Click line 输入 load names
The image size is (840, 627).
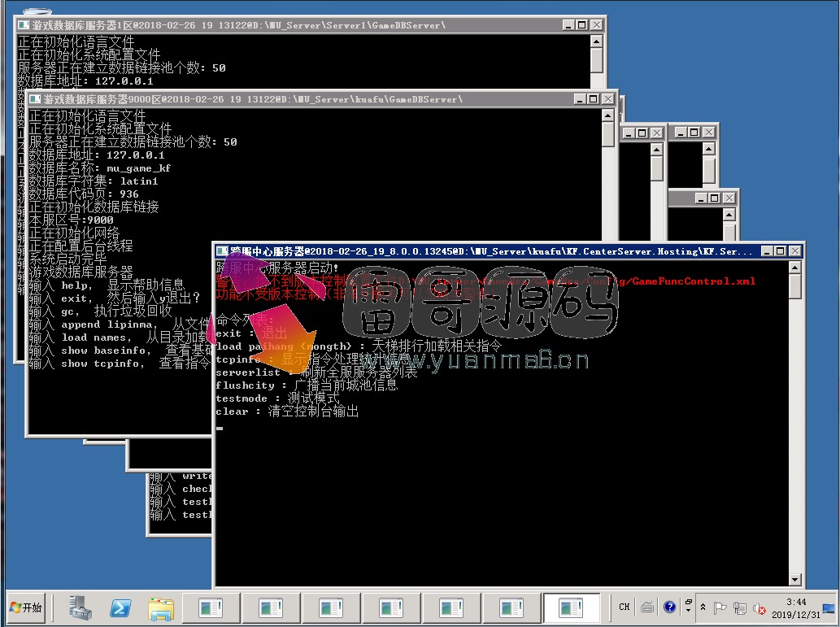pyautogui.click(x=120, y=337)
